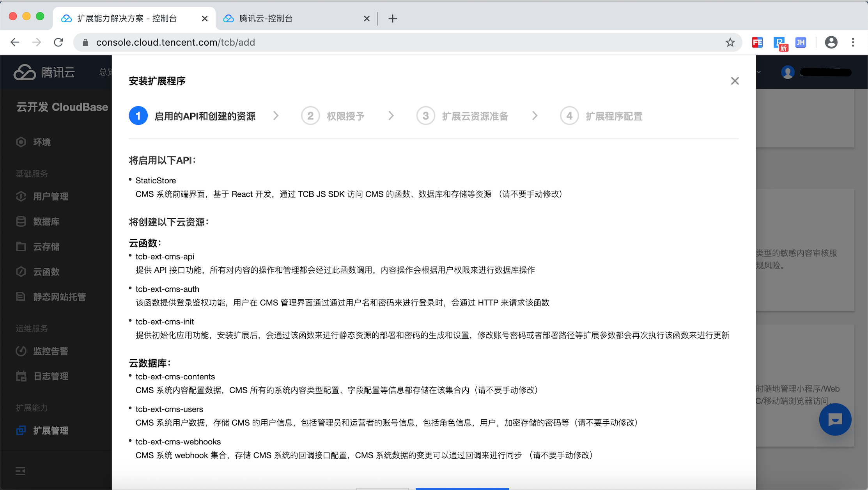Open the blue chat support bubble

click(x=835, y=419)
